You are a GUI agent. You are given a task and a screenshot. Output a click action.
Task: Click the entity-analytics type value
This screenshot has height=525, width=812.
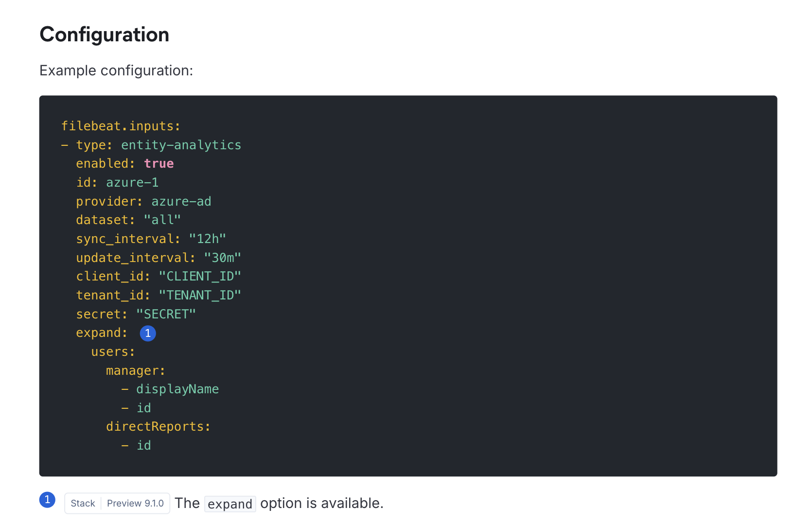tap(181, 145)
